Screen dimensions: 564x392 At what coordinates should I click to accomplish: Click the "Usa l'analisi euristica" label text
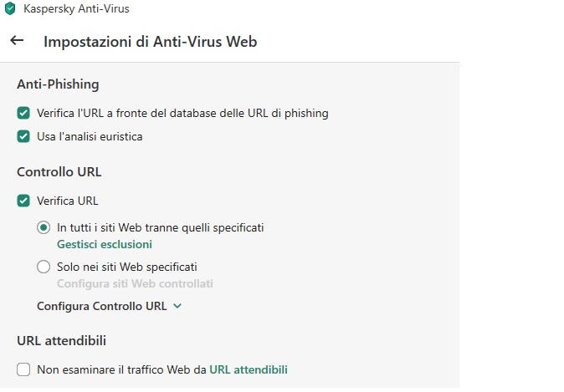(x=90, y=136)
